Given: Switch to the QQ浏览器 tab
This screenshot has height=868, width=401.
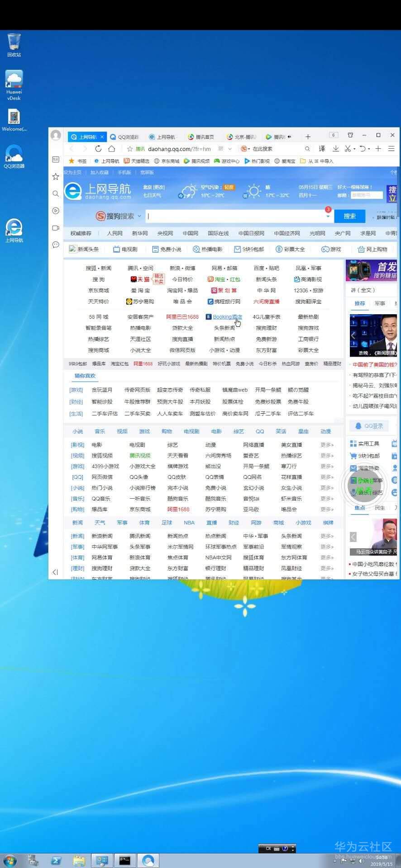Looking at the screenshot, I should coord(125,137).
